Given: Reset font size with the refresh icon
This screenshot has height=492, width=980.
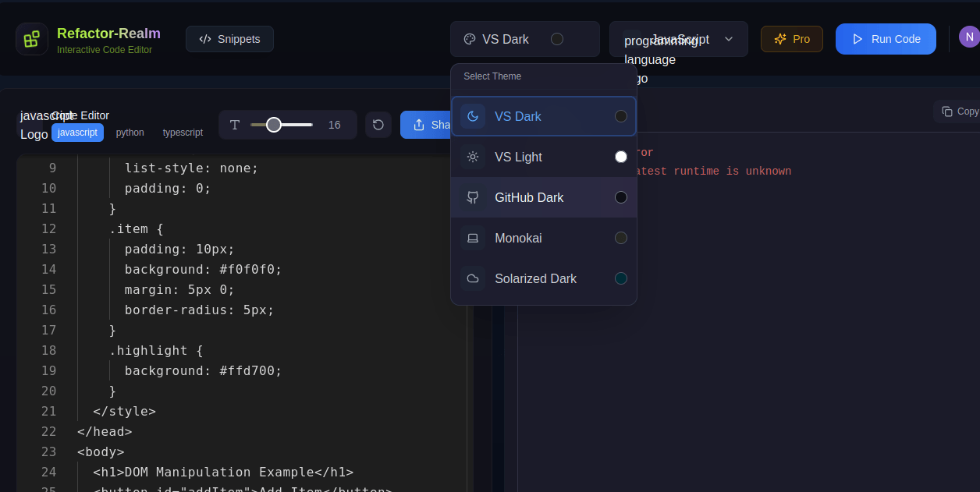Looking at the screenshot, I should coord(378,125).
